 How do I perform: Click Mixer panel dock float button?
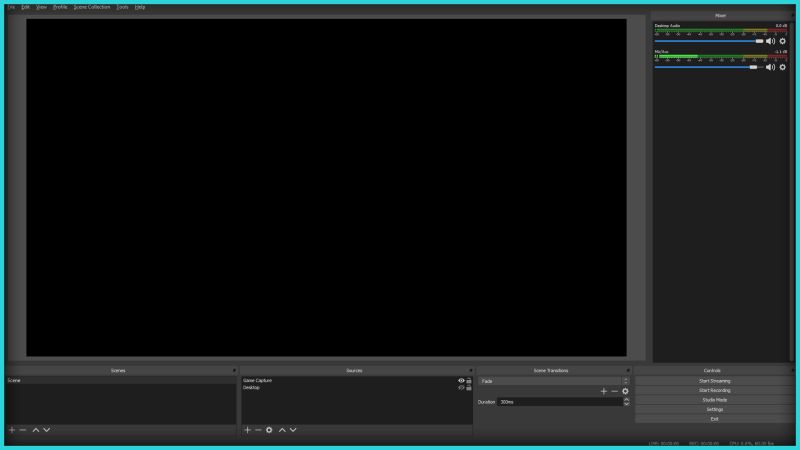point(792,16)
